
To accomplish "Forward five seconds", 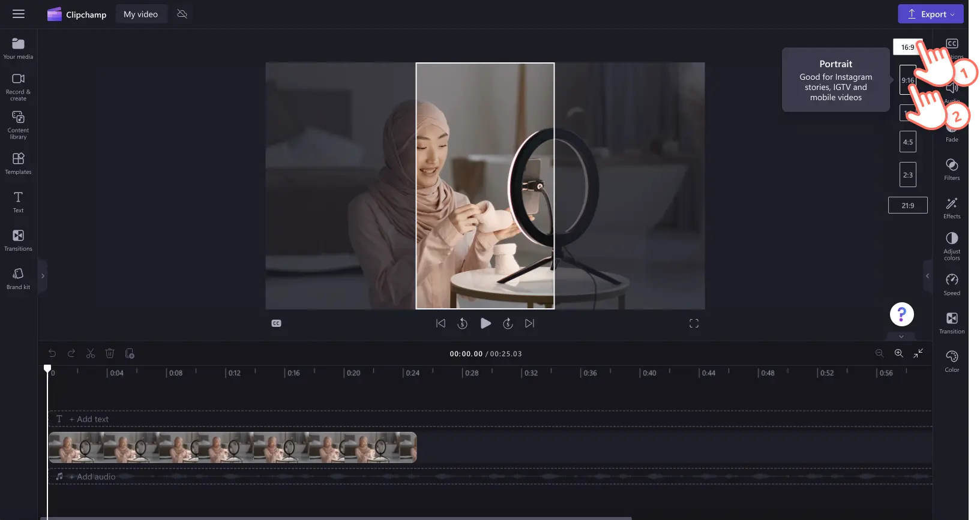I will click(508, 323).
